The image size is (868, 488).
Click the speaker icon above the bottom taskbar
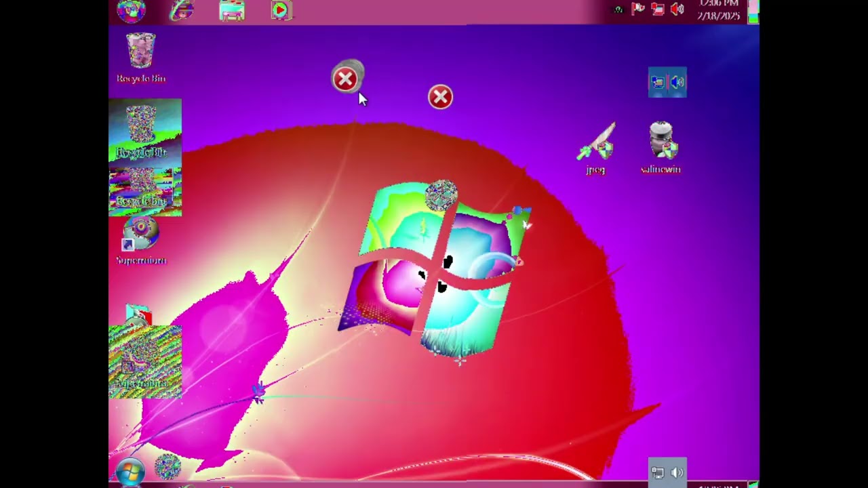point(677,472)
